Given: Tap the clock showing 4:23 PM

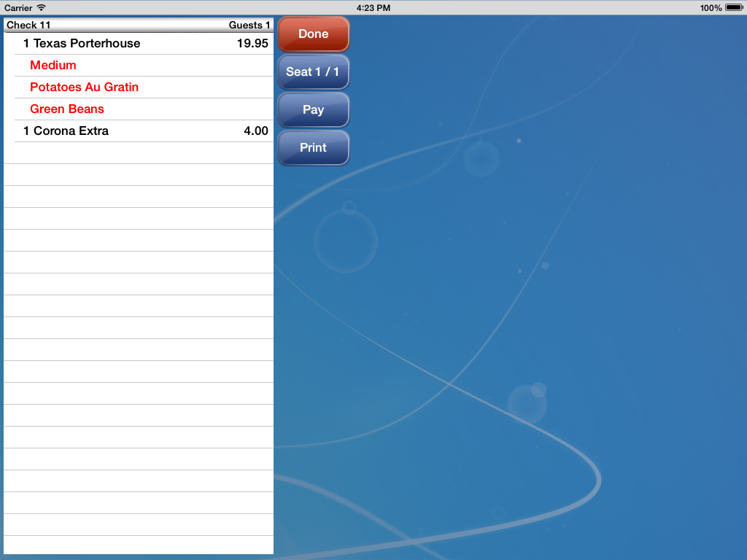Looking at the screenshot, I should pos(373,7).
